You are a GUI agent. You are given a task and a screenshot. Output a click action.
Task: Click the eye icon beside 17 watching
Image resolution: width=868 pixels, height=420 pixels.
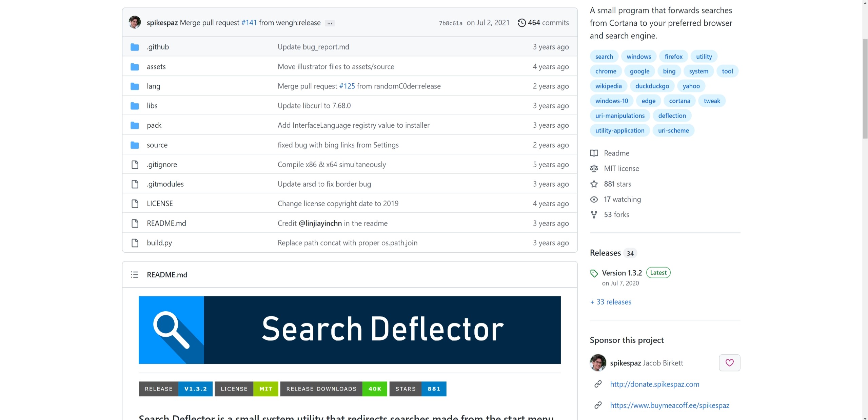(594, 199)
